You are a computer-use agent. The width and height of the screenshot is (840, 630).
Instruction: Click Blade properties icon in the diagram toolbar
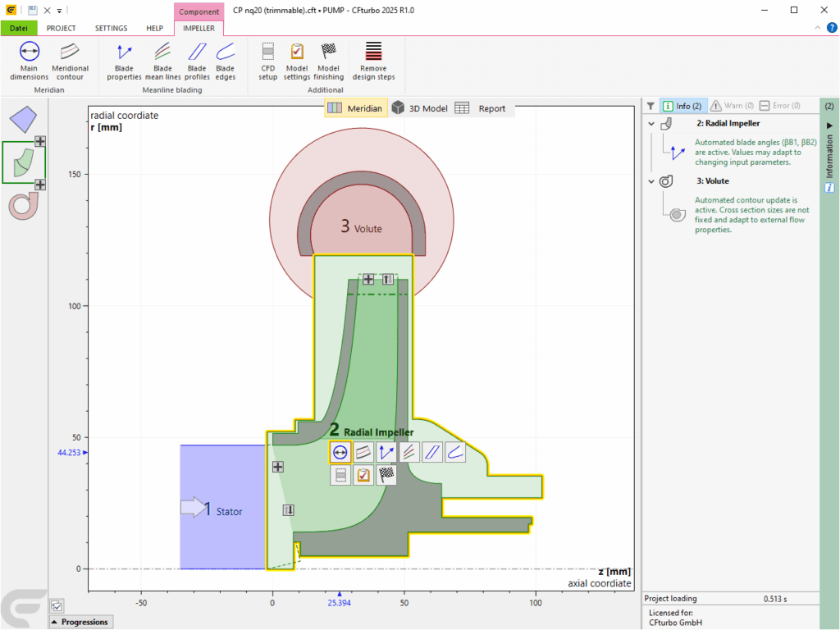tap(386, 453)
